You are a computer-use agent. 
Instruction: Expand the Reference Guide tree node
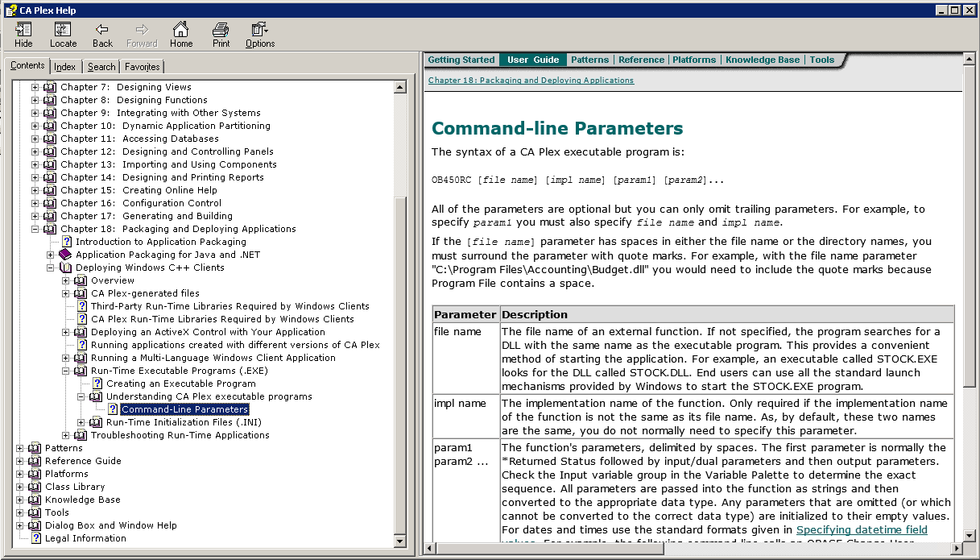20,461
